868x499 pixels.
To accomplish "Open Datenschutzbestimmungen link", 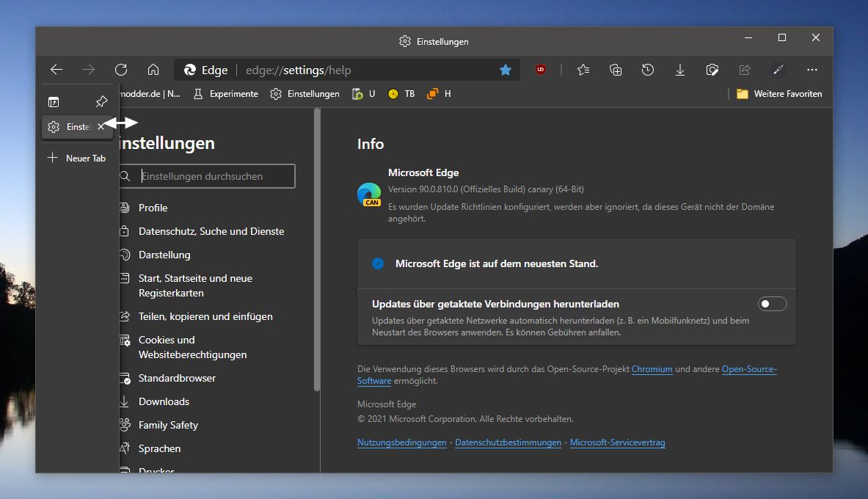I will click(x=508, y=442).
